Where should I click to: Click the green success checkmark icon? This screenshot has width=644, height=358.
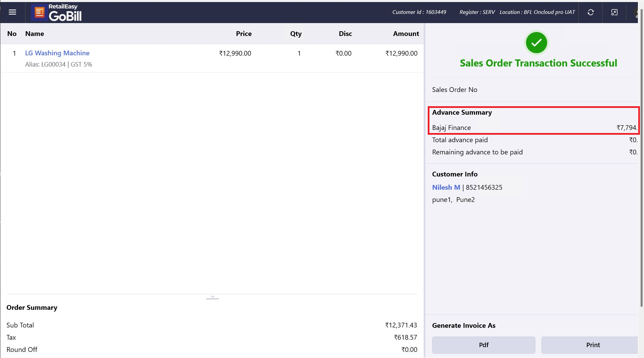point(536,43)
